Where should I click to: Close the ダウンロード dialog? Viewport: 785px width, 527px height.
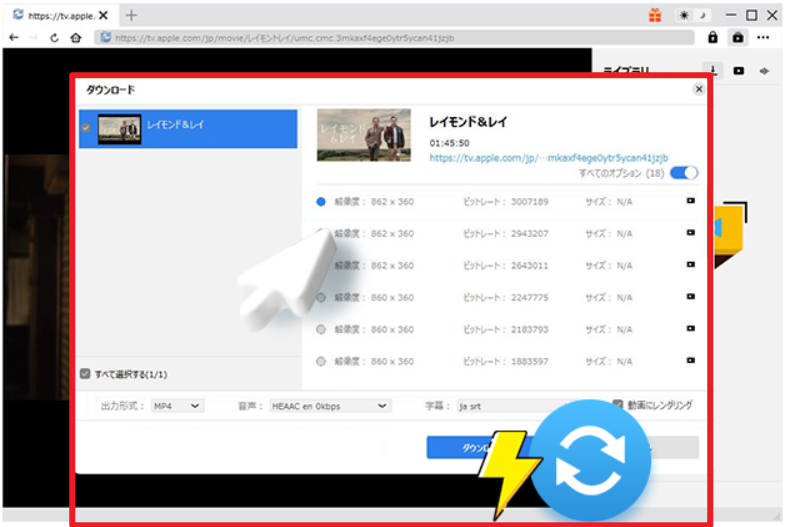tap(699, 89)
